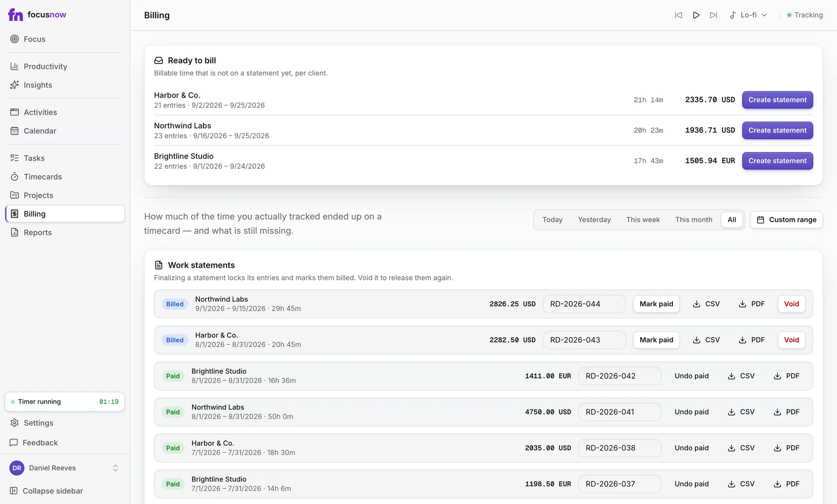Open Reports from sidebar
This screenshot has height=504, width=837.
(x=65, y=233)
